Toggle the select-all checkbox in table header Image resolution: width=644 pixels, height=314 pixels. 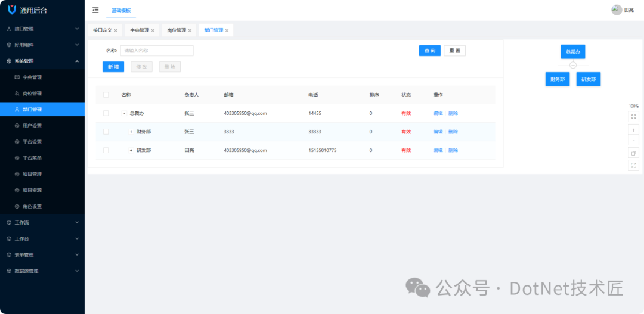(x=106, y=95)
